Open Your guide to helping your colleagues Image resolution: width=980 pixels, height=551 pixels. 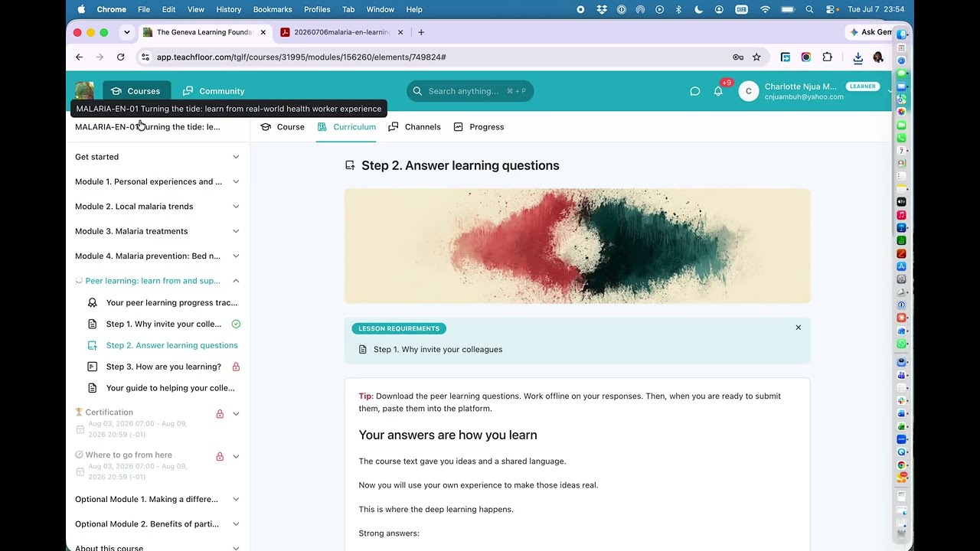pyautogui.click(x=163, y=388)
